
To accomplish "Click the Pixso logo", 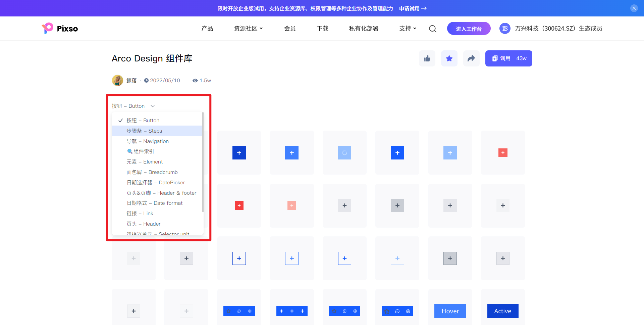I will tap(60, 29).
